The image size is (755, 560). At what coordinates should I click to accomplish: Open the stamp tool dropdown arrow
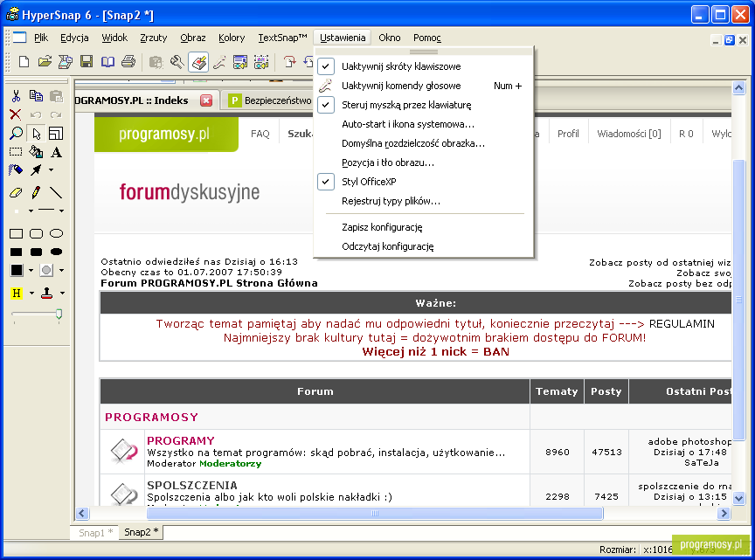(x=62, y=294)
